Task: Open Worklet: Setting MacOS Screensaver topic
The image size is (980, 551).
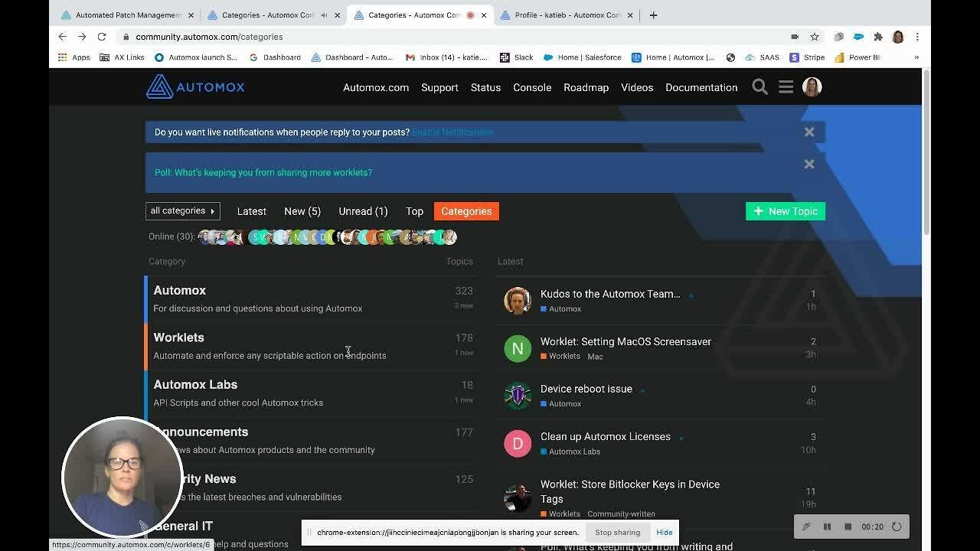Action: click(626, 341)
